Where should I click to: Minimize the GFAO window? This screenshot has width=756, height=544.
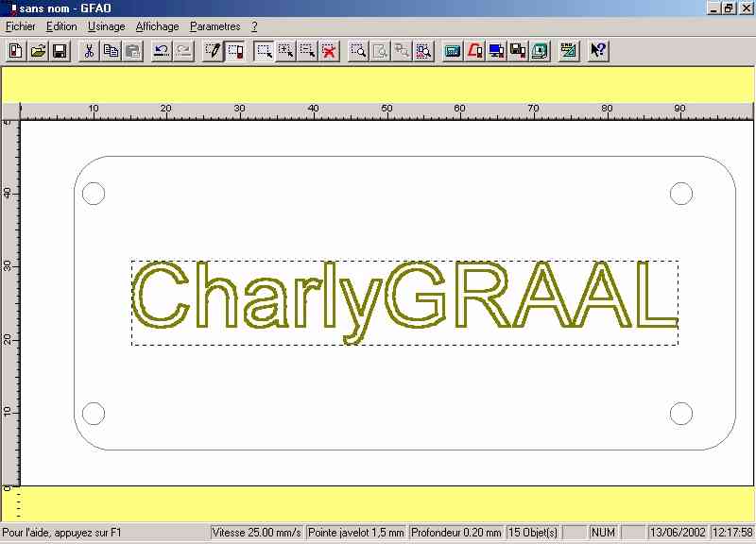click(713, 8)
